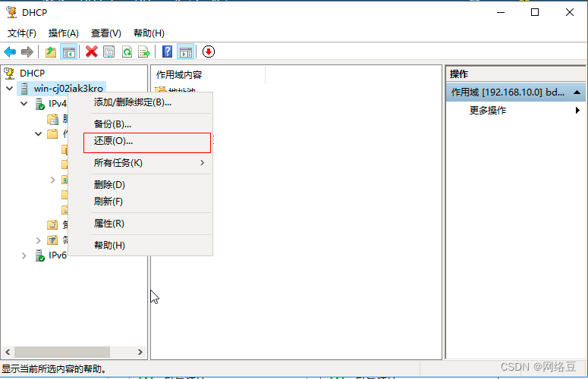Expand the IPv6 tree node
This screenshot has width=588, height=379.
[24, 255]
